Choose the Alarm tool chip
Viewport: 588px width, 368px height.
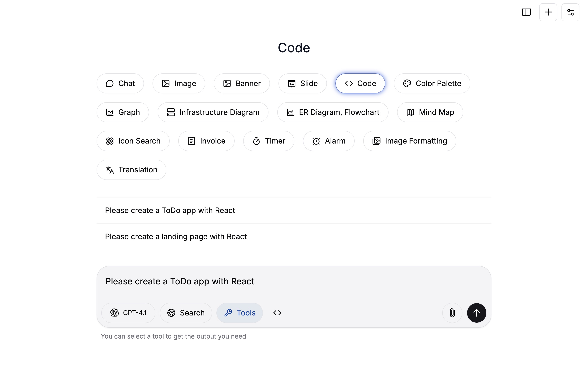tap(329, 141)
